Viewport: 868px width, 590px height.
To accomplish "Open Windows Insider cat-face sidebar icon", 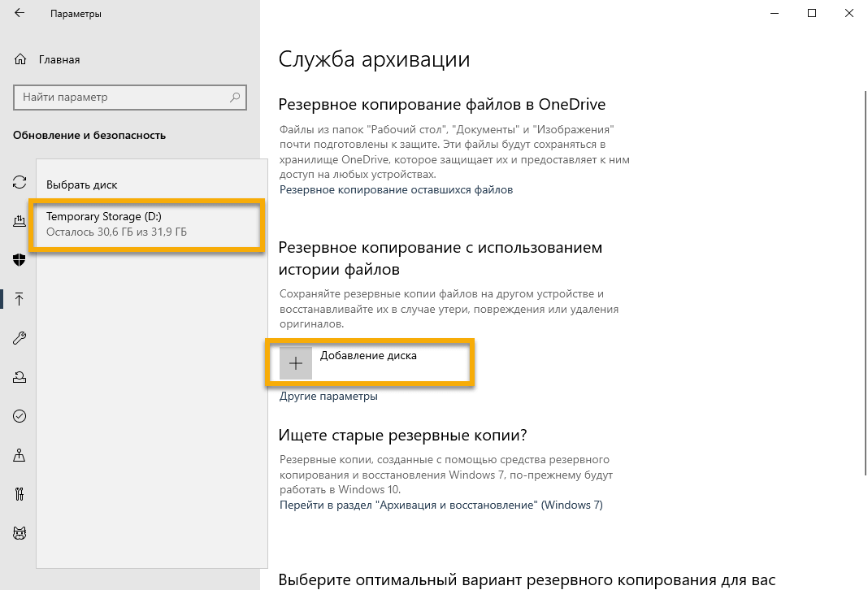I will click(x=20, y=534).
